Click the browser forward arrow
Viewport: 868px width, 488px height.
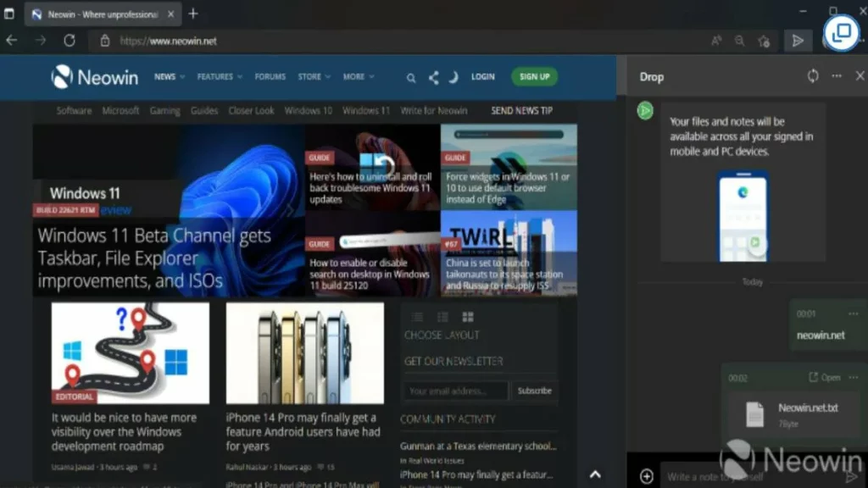[x=41, y=41]
